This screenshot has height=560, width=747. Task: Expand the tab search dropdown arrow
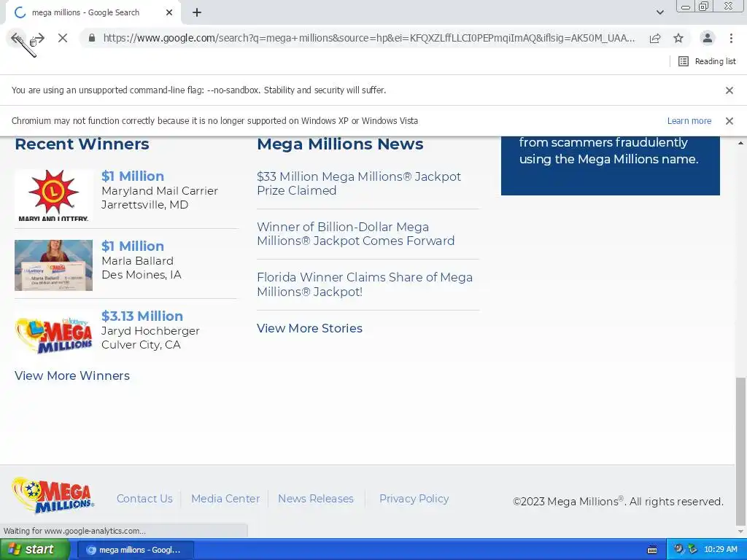[659, 12]
